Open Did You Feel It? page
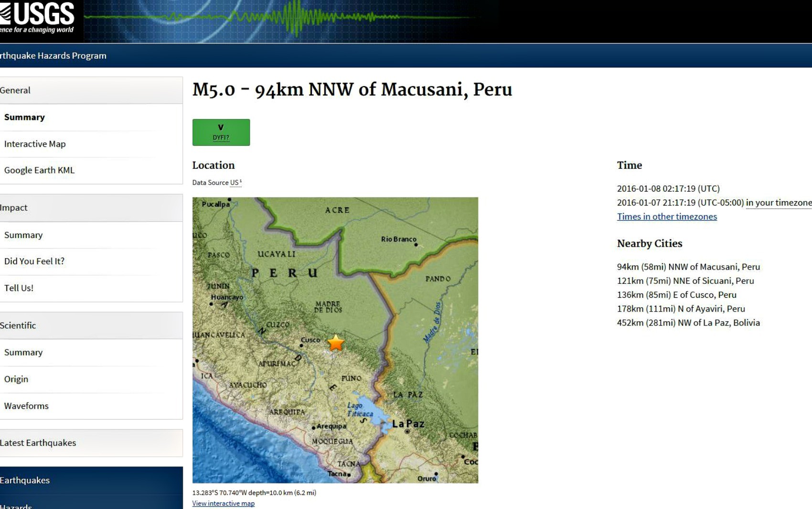The width and height of the screenshot is (812, 509). pyautogui.click(x=34, y=261)
